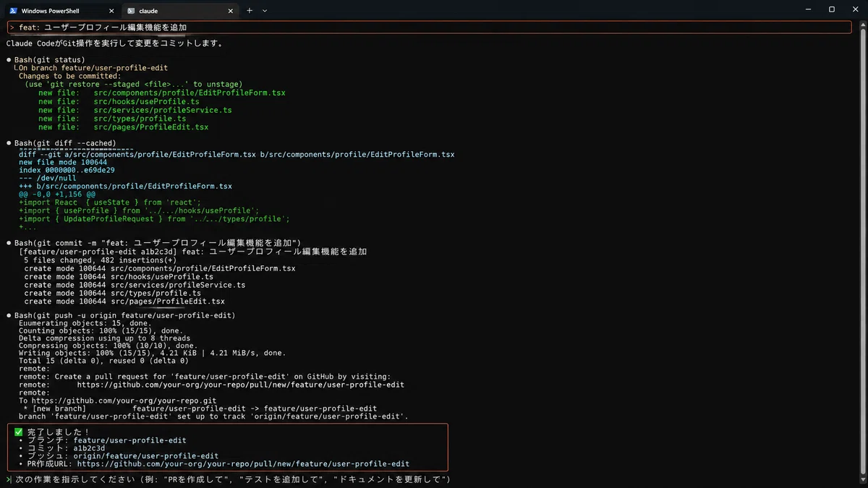Close the terminal window
Screen dimensions: 868x488
[856, 10]
